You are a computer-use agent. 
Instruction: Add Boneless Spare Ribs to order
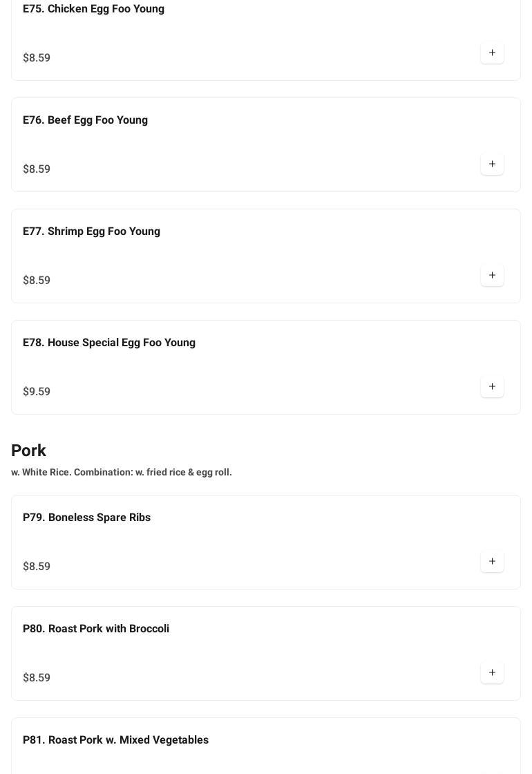[x=492, y=562]
